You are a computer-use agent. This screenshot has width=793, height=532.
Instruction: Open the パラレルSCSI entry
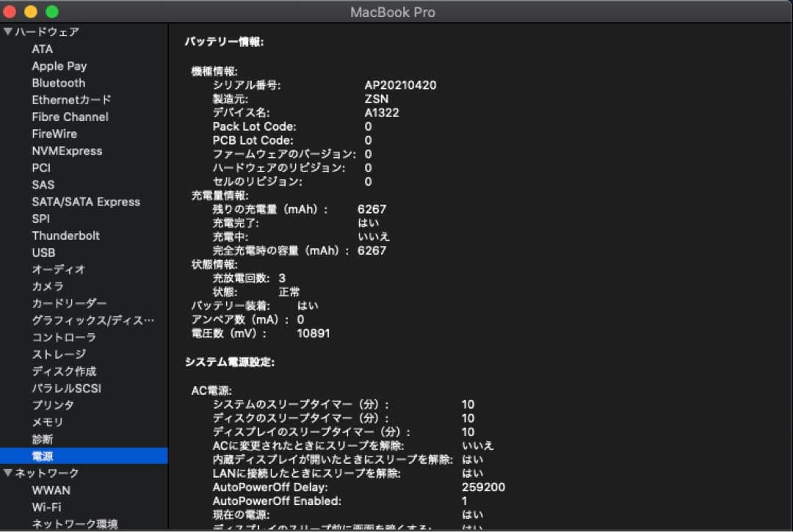66,388
